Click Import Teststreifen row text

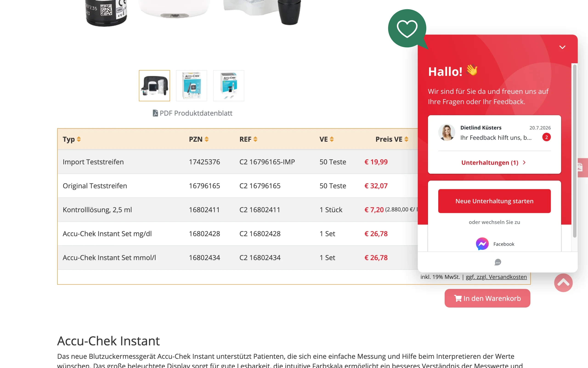[93, 162]
